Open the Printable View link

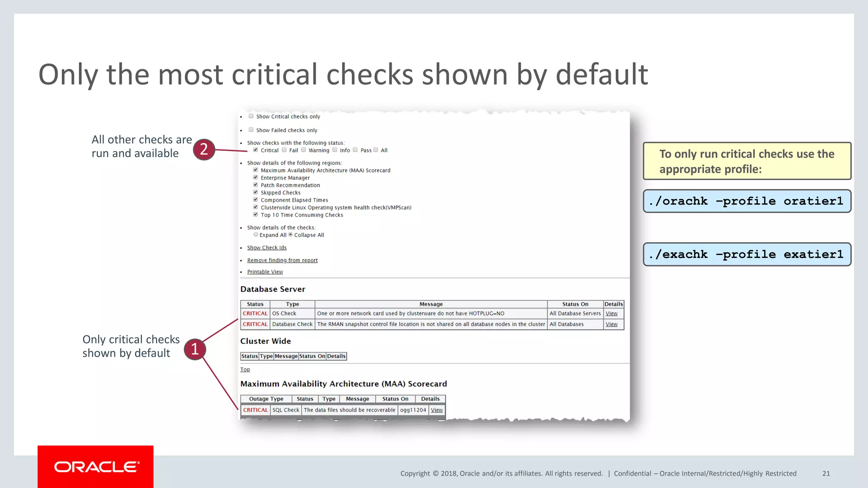tap(265, 272)
